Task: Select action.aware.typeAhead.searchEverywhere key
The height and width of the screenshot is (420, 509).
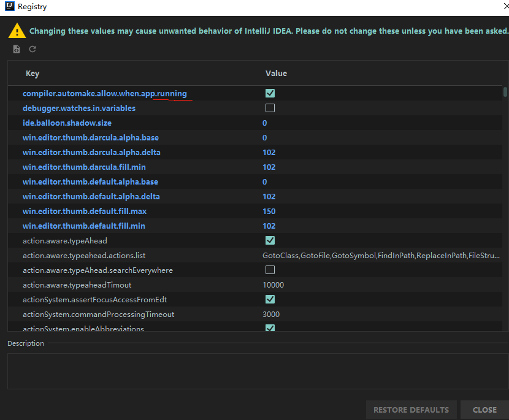Action: click(98, 270)
